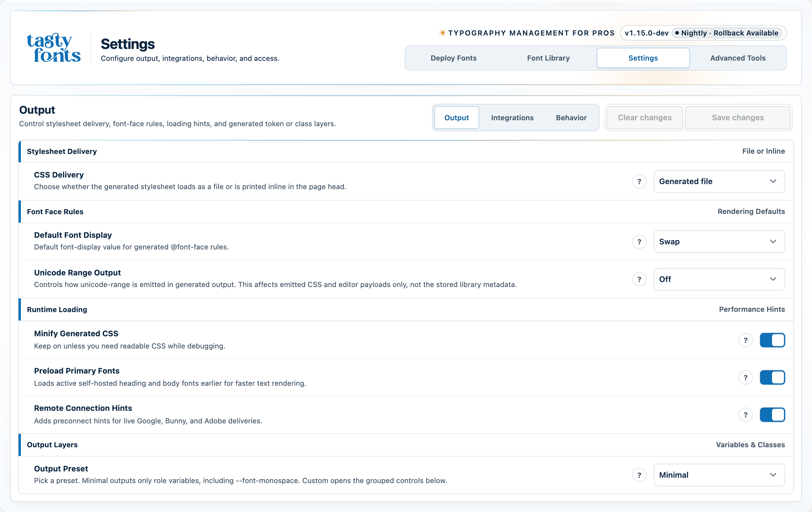This screenshot has height=512, width=812.
Task: Open help icon for Preload Primary Fonts
Action: [745, 377]
